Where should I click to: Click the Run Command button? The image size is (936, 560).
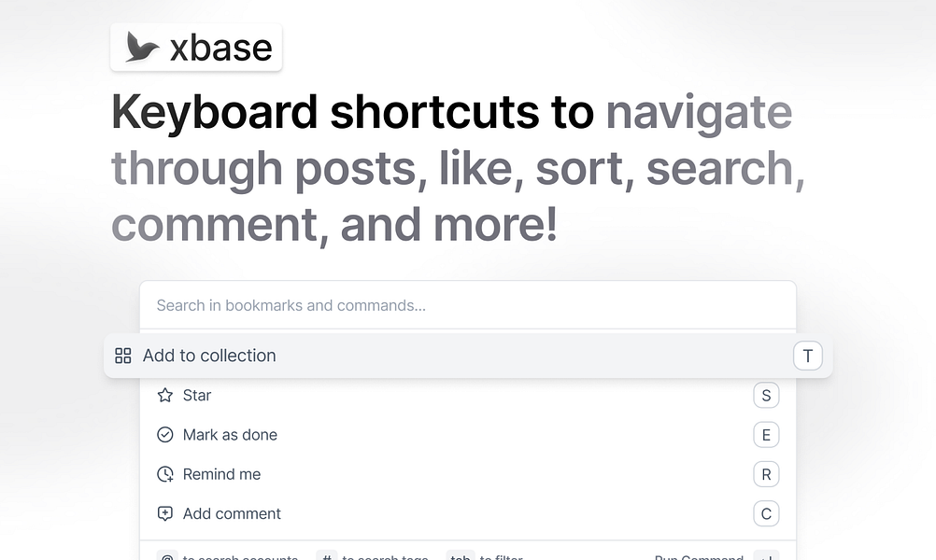tap(699, 555)
